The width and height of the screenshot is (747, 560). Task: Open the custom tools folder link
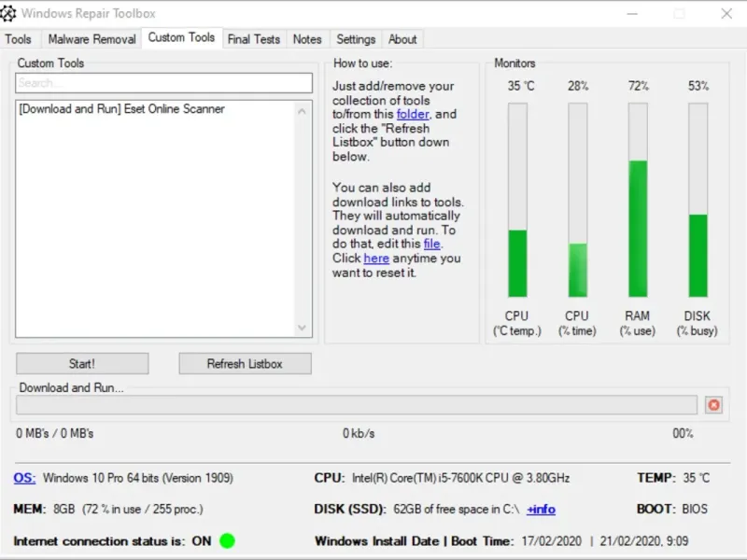[413, 114]
